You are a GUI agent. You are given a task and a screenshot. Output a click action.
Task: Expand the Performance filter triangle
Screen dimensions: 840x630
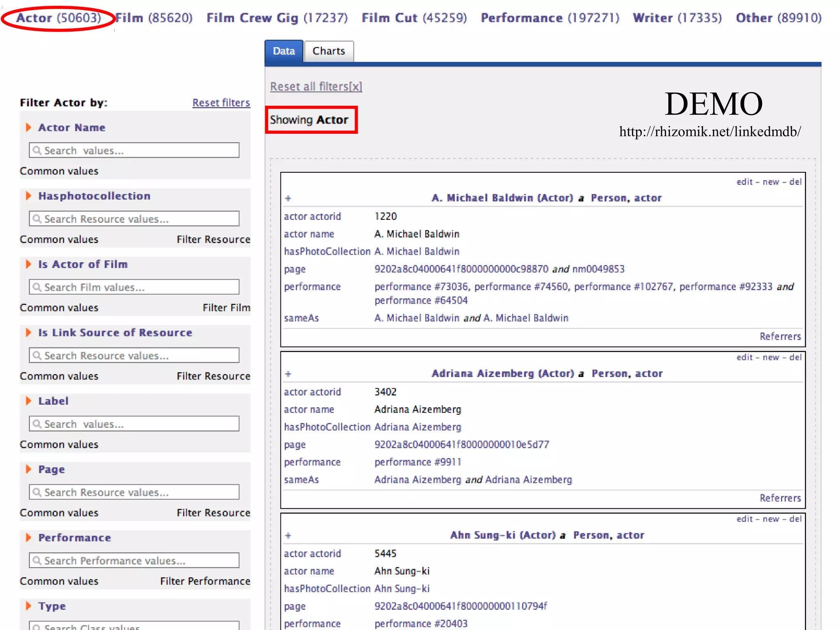(28, 538)
